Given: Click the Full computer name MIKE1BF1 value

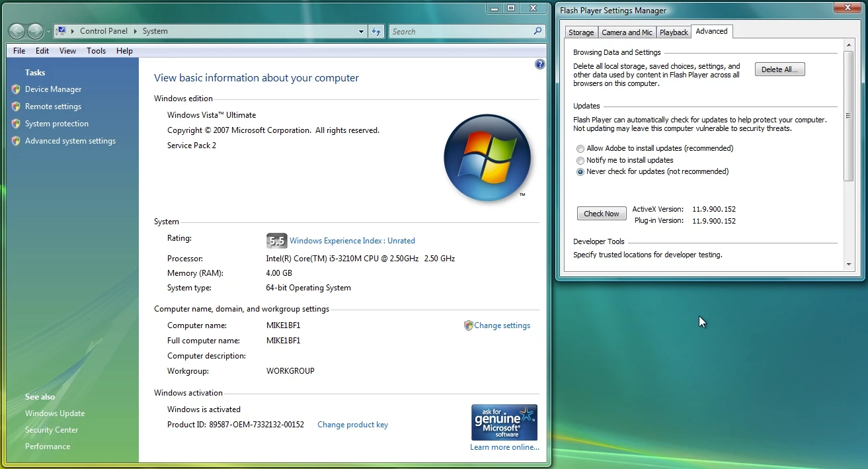Looking at the screenshot, I should point(283,341).
